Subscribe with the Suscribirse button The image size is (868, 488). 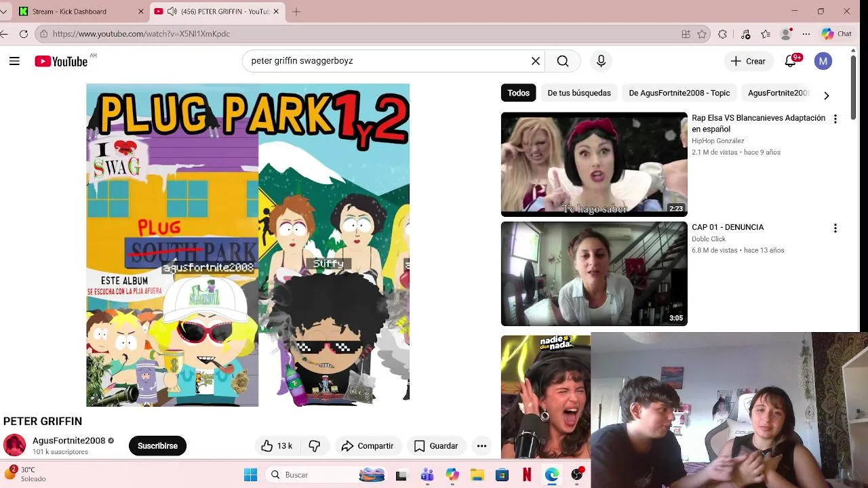point(157,445)
